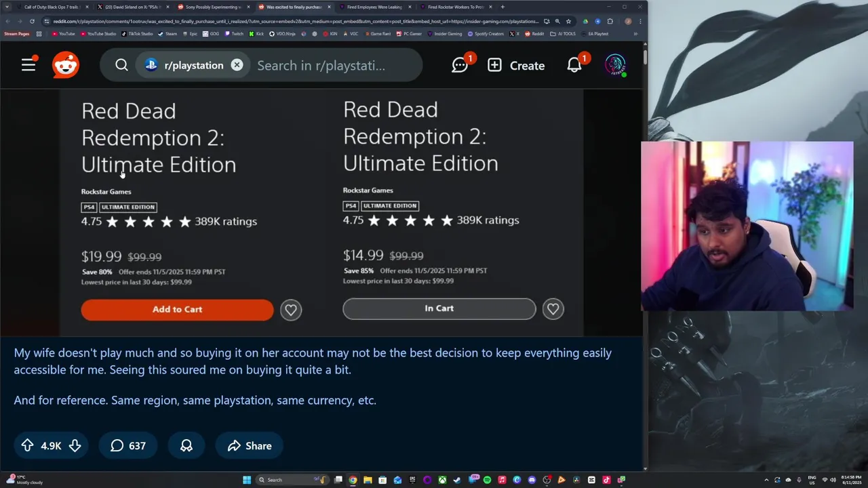Show hidden system tray icons
Viewport: 868px width, 488px height.
tap(767, 480)
